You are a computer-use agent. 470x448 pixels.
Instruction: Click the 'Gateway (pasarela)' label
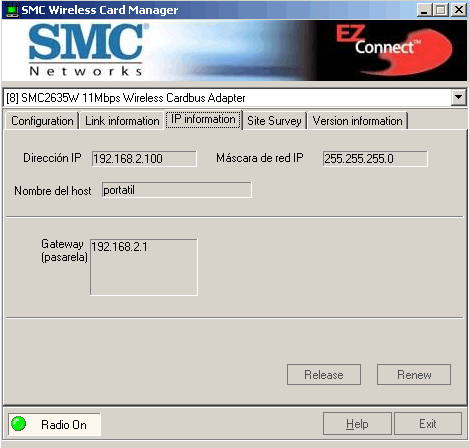(64, 251)
